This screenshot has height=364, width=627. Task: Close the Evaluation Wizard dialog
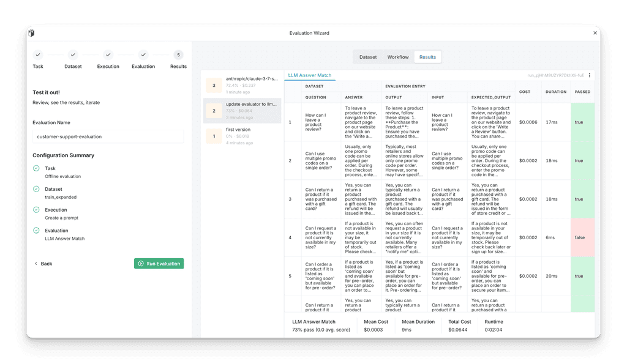595,33
